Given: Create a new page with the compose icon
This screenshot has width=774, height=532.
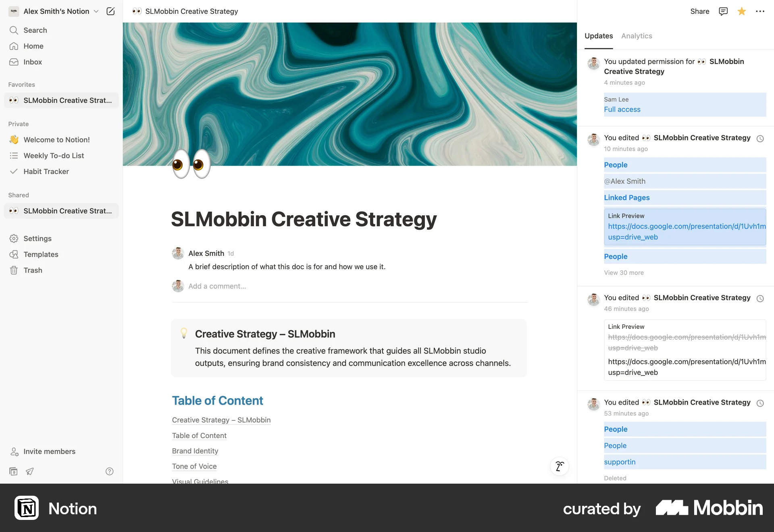Looking at the screenshot, I should pyautogui.click(x=110, y=11).
